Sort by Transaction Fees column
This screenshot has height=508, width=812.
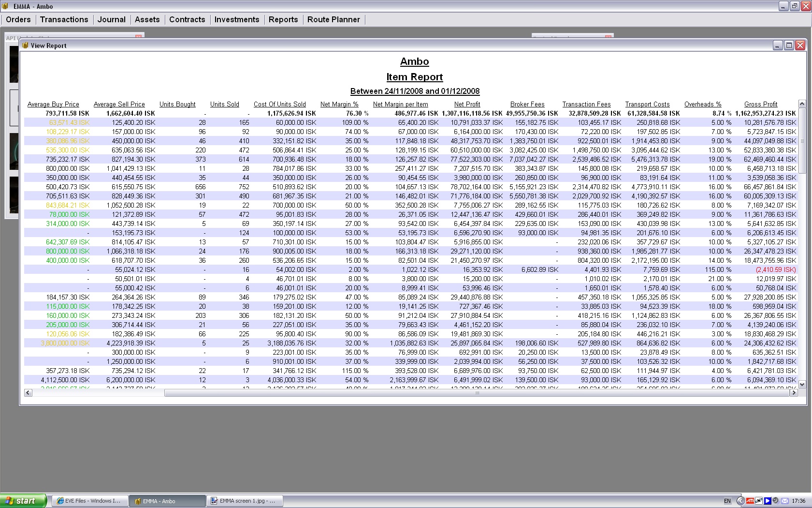tap(587, 104)
